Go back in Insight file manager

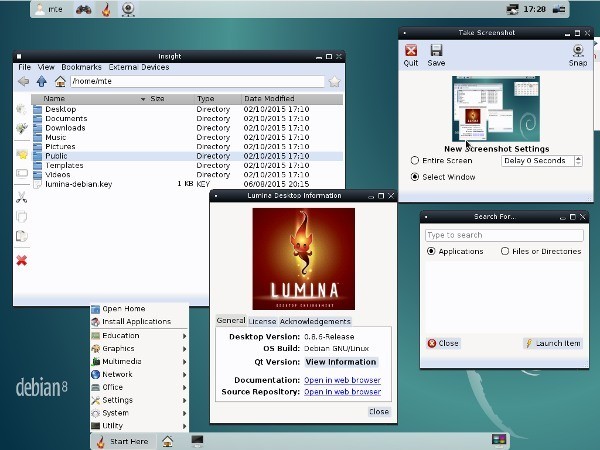pos(23,81)
